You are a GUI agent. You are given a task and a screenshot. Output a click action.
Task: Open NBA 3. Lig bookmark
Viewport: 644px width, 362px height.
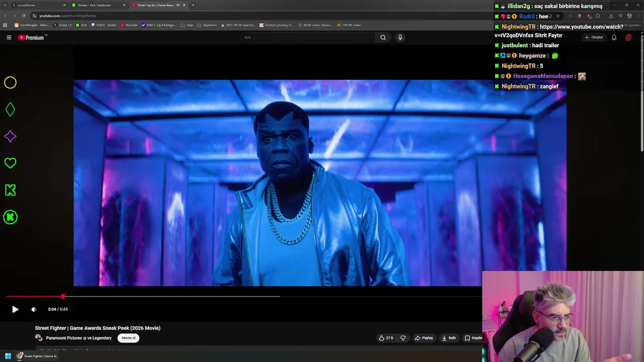pos(159,25)
